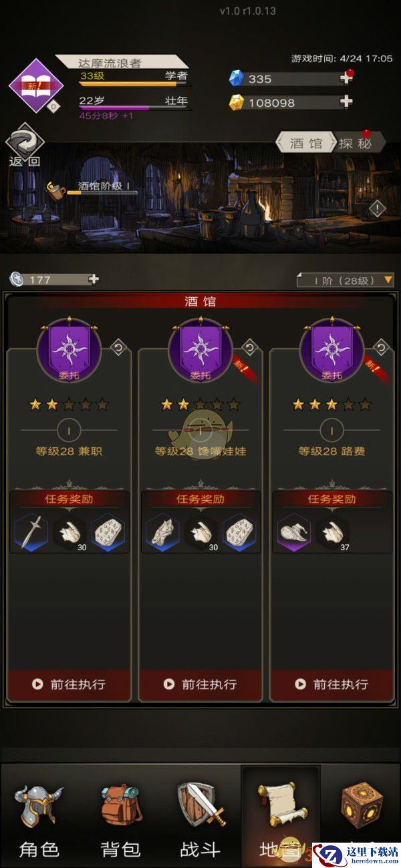Select the sword reward in 兼职 quest

[31, 533]
